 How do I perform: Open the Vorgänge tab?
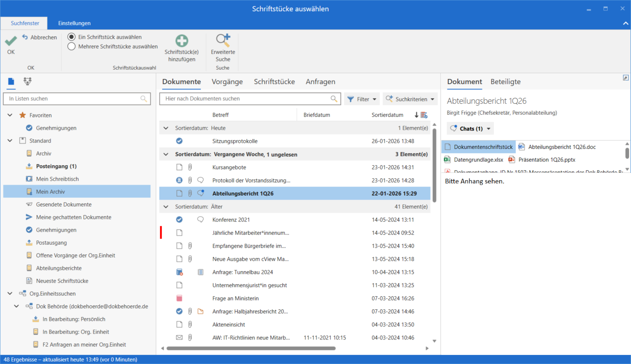[227, 82]
